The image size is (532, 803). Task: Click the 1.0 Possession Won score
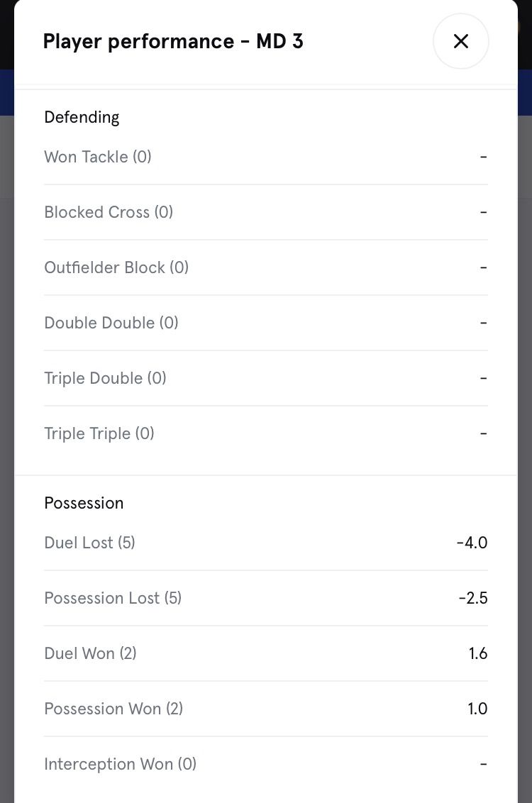[478, 709]
